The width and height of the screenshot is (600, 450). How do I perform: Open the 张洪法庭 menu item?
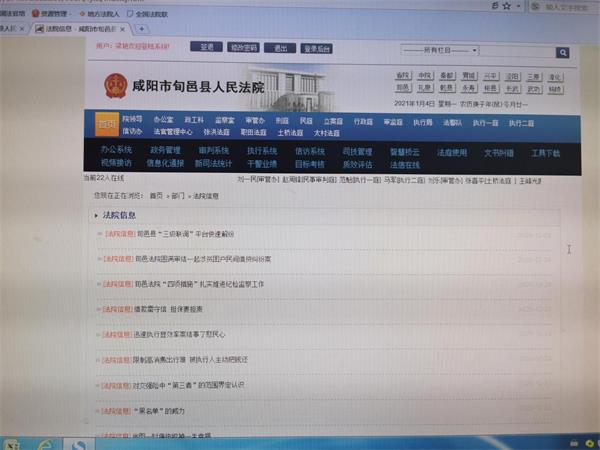coord(217,132)
